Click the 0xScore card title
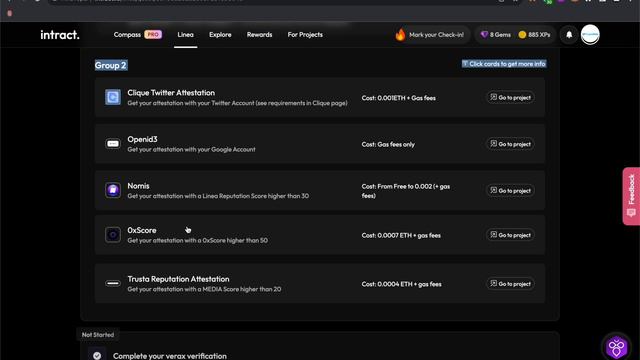Viewport: 640px width, 360px height. (142, 230)
